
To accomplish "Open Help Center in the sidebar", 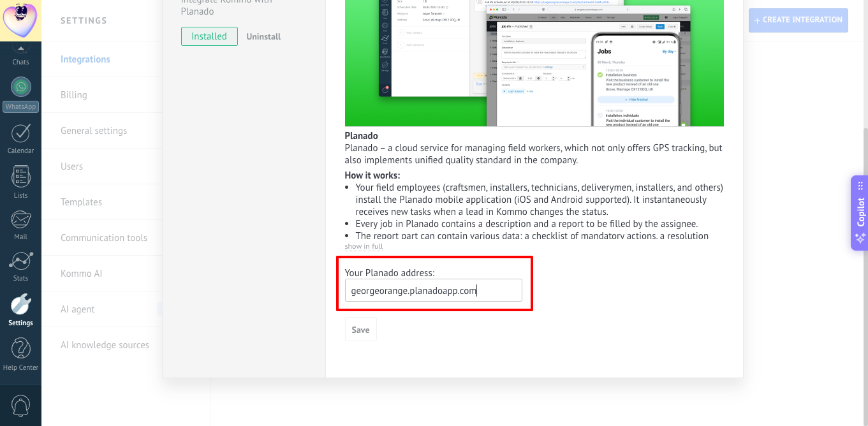I will pyautogui.click(x=20, y=355).
